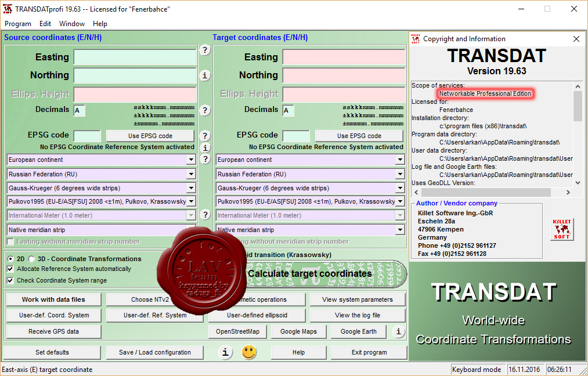Click the question mark help icon beside source Easting
The height and width of the screenshot is (376, 588).
click(205, 50)
